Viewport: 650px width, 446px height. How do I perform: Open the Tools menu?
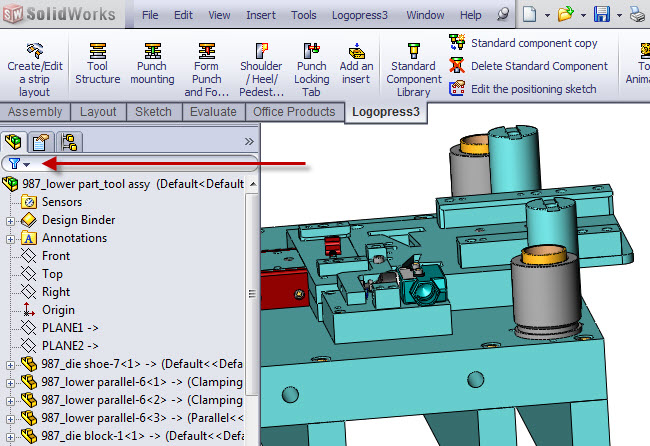(303, 15)
